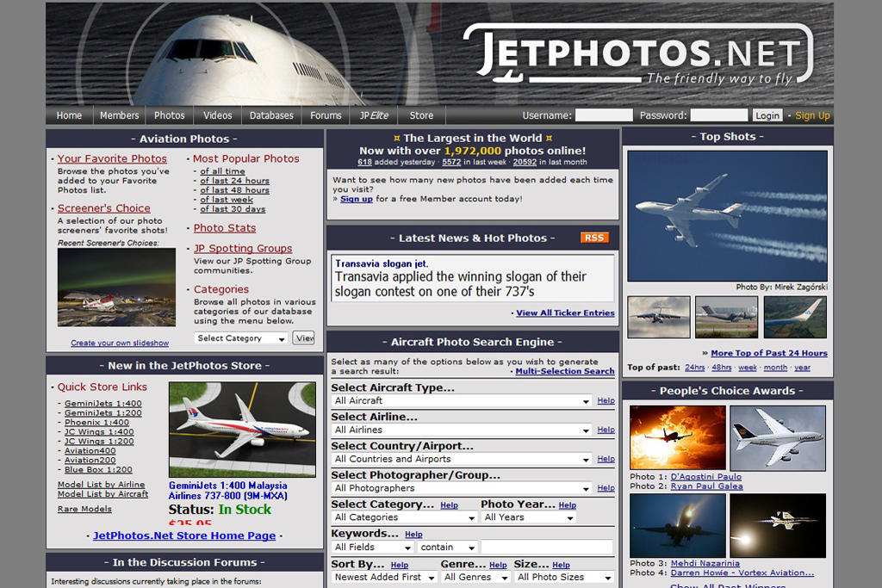Open GeminiJets 1:400 store link

pos(103,404)
